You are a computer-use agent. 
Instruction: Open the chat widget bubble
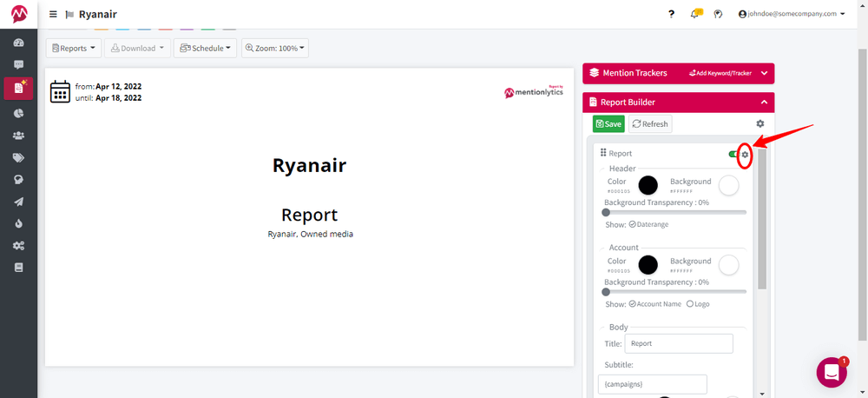click(832, 372)
